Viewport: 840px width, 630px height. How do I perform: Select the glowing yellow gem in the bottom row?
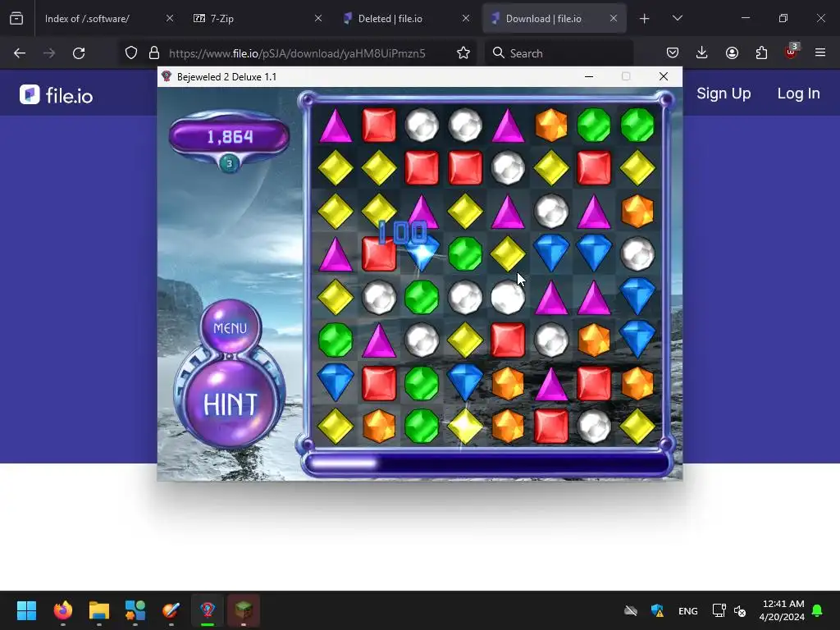pos(464,427)
